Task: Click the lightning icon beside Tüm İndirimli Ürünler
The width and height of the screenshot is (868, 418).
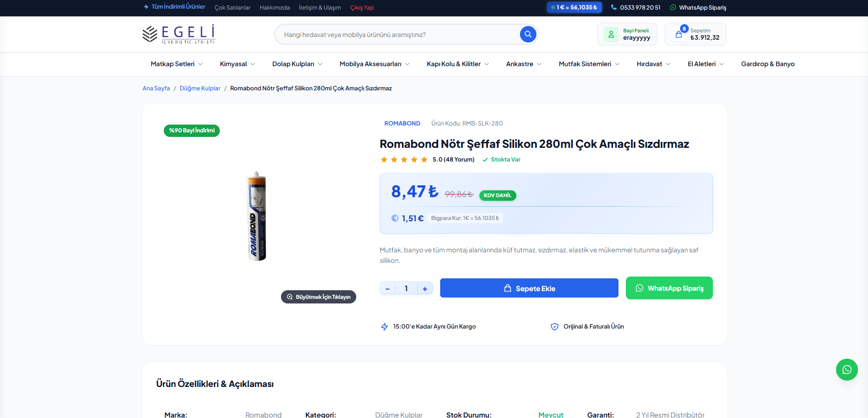Action: (146, 7)
